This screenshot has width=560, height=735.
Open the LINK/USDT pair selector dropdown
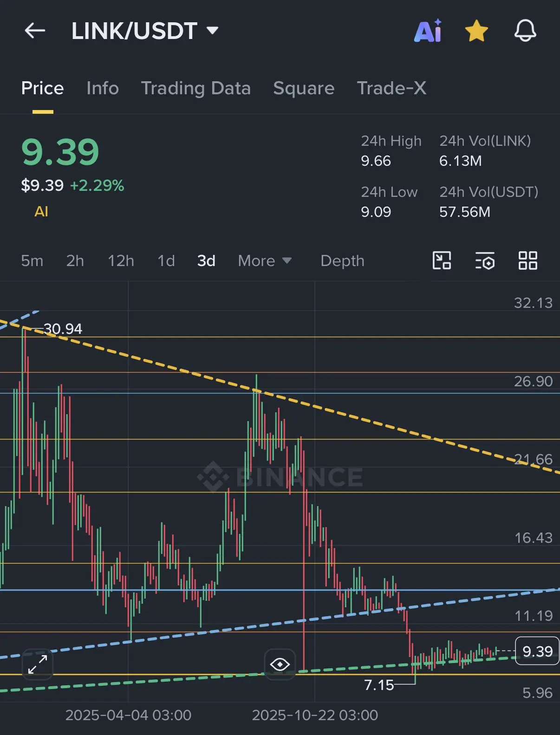[x=145, y=31]
